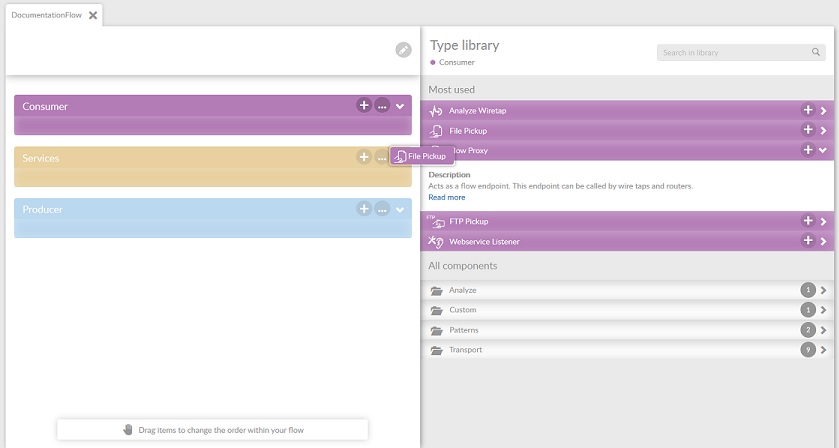Type in the Search in library field
This screenshot has width=839, height=448.
tap(733, 52)
